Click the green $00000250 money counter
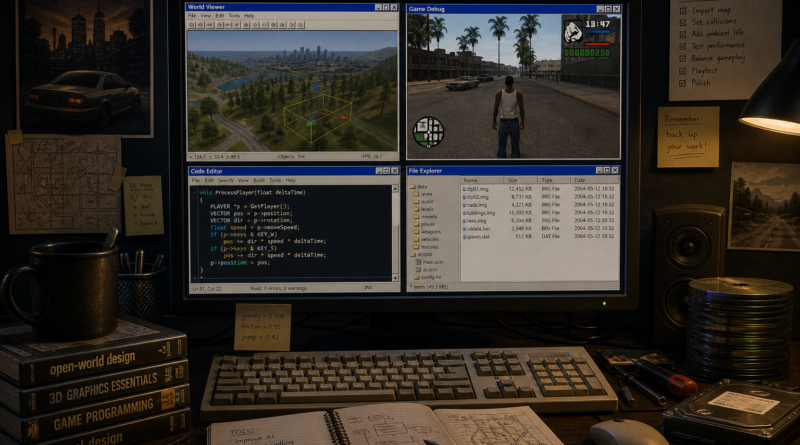 pyautogui.click(x=587, y=53)
